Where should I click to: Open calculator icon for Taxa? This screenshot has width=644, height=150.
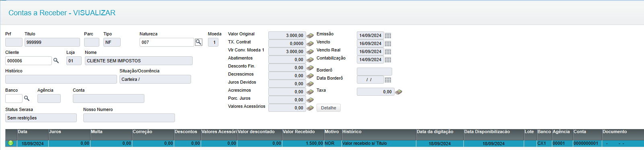[x=399, y=92]
